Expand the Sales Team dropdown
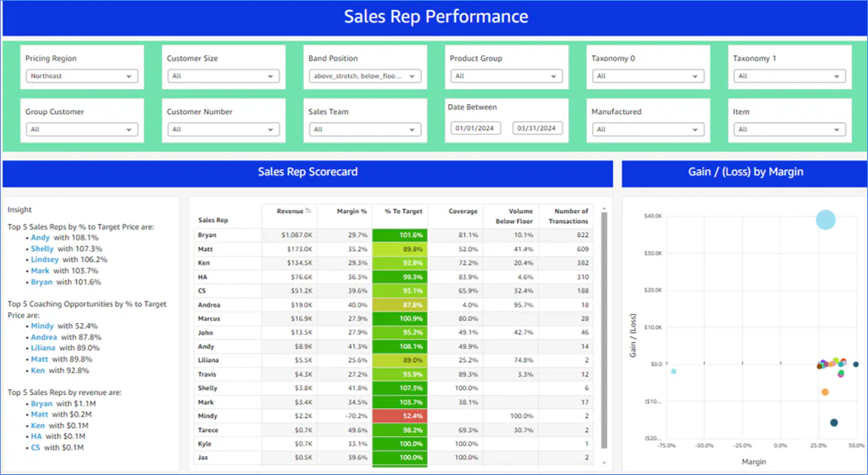 (365, 129)
